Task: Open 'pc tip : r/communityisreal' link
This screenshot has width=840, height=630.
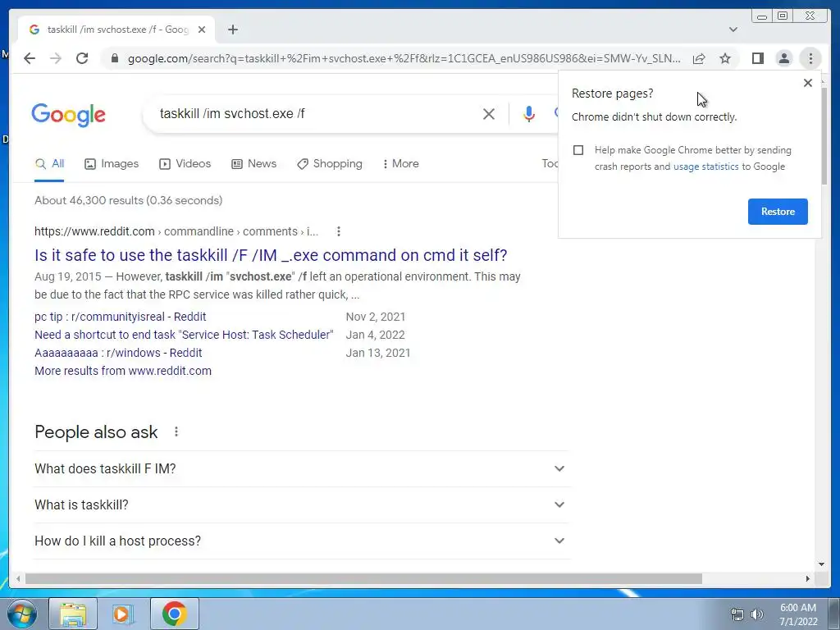Action: click(x=120, y=317)
